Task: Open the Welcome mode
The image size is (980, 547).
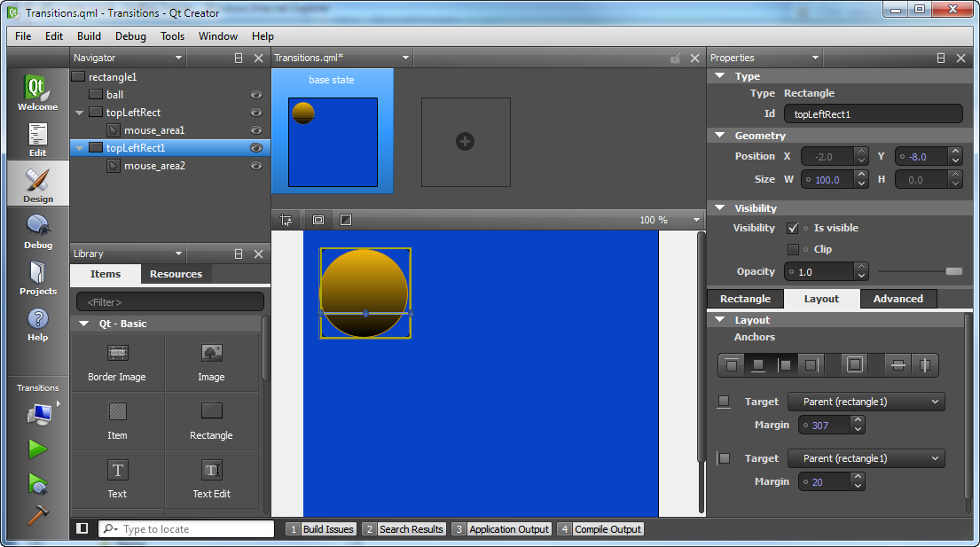Action: click(x=37, y=93)
